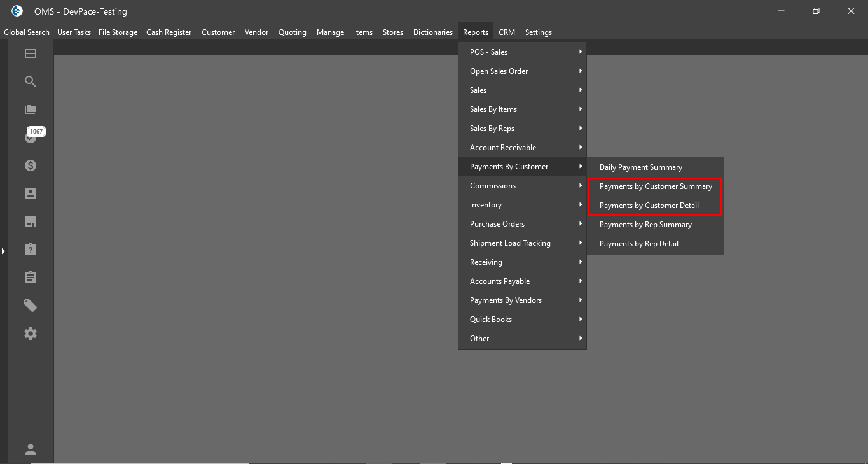Click Global Search in the menu bar

point(27,32)
